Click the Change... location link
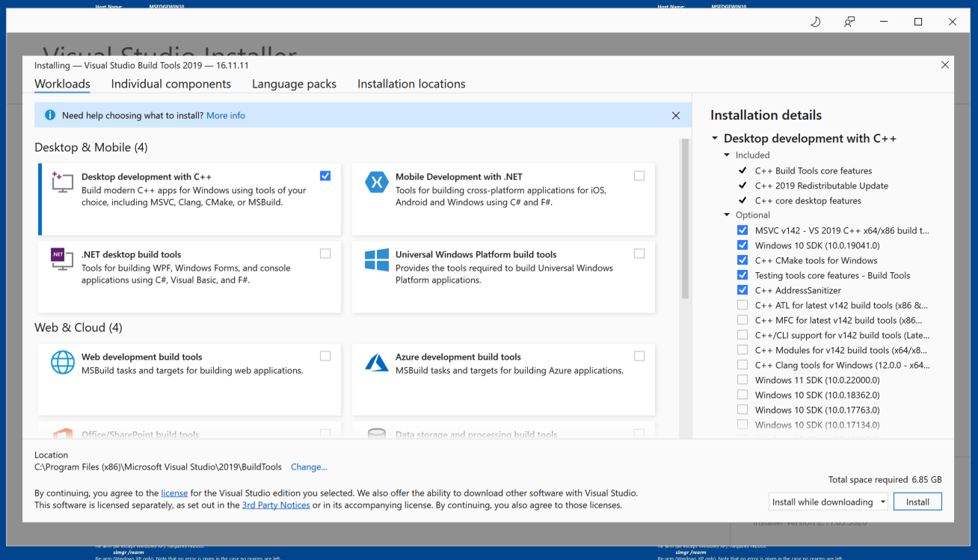978x560 pixels. tap(309, 467)
